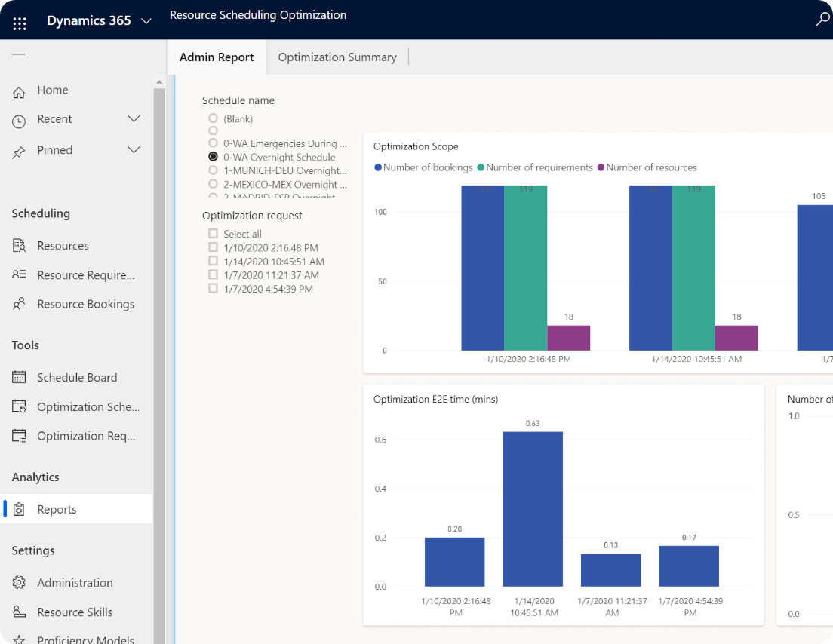Click the search magnifier icon
The width and height of the screenshot is (833, 644).
click(822, 20)
